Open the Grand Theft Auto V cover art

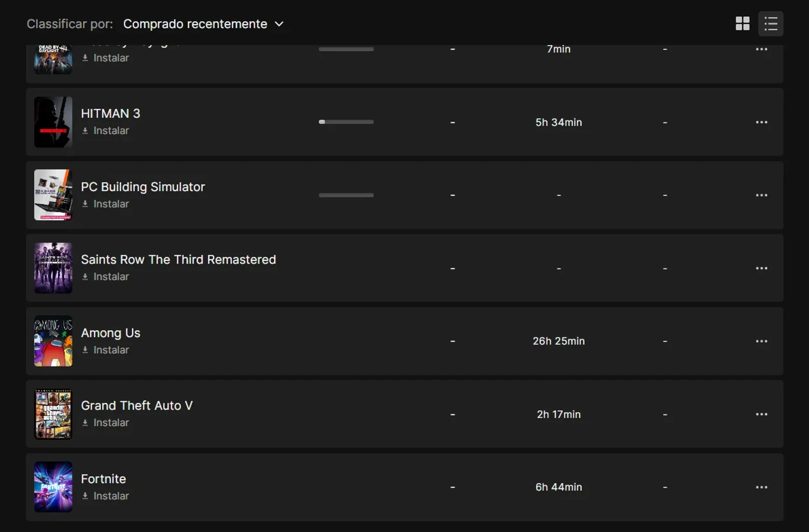53,414
